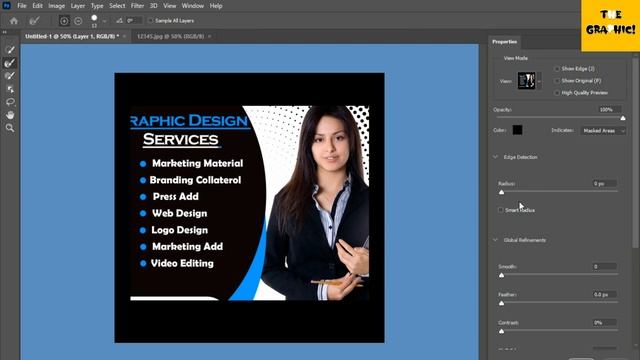Click the black overlay Color swatch
This screenshot has height=360, width=640.
[x=517, y=130]
